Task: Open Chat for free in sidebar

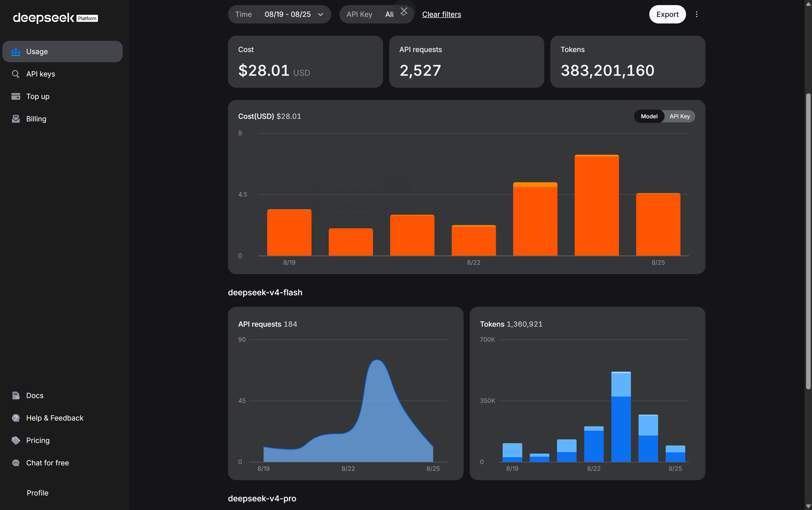Action: coord(62,463)
